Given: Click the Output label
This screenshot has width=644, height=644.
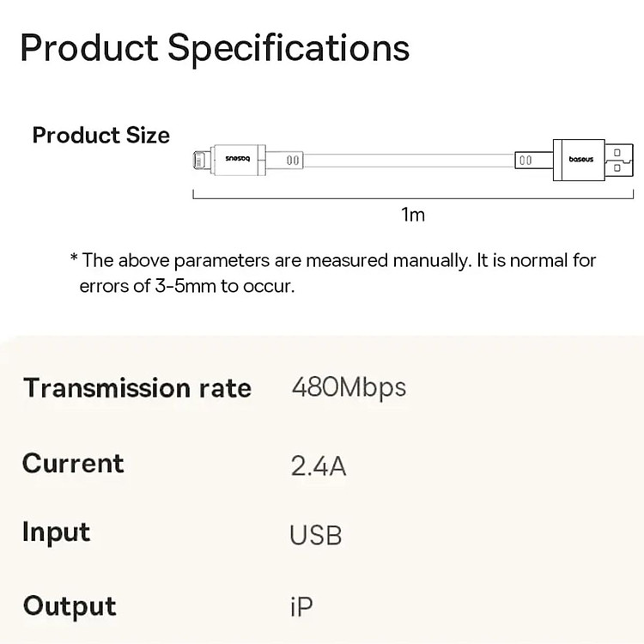Looking at the screenshot, I should pos(70,605).
